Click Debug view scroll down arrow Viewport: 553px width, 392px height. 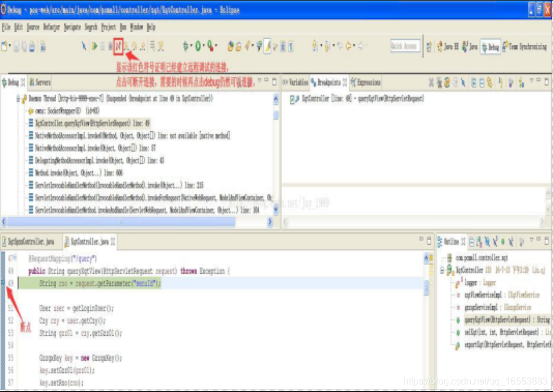[x=276, y=210]
